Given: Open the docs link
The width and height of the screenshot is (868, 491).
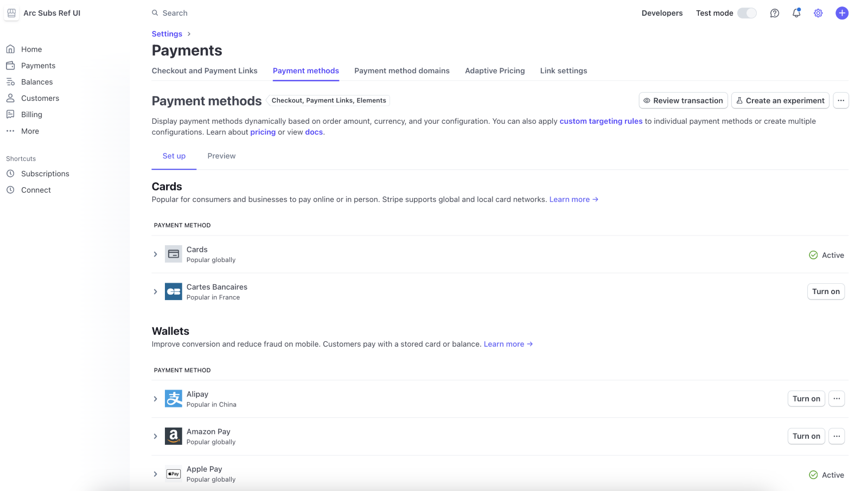Looking at the screenshot, I should 314,132.
